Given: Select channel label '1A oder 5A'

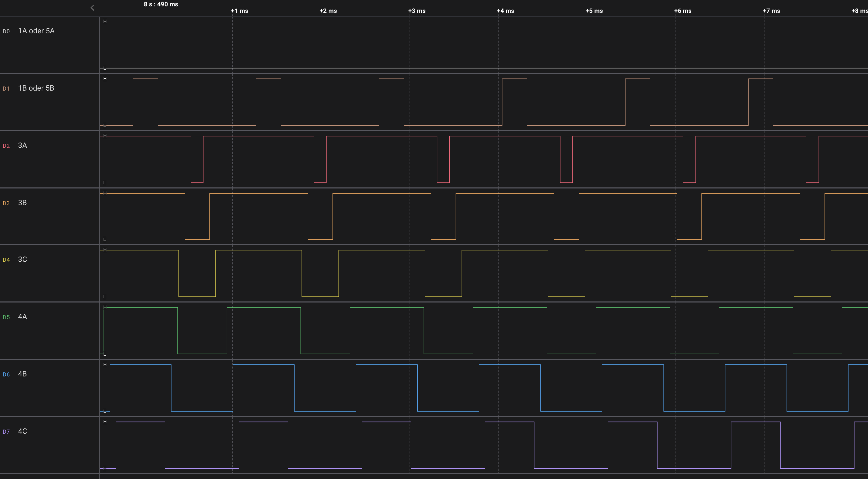Looking at the screenshot, I should pos(36,31).
